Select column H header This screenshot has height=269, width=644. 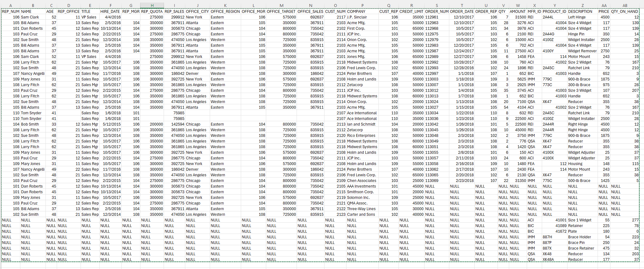152,5
